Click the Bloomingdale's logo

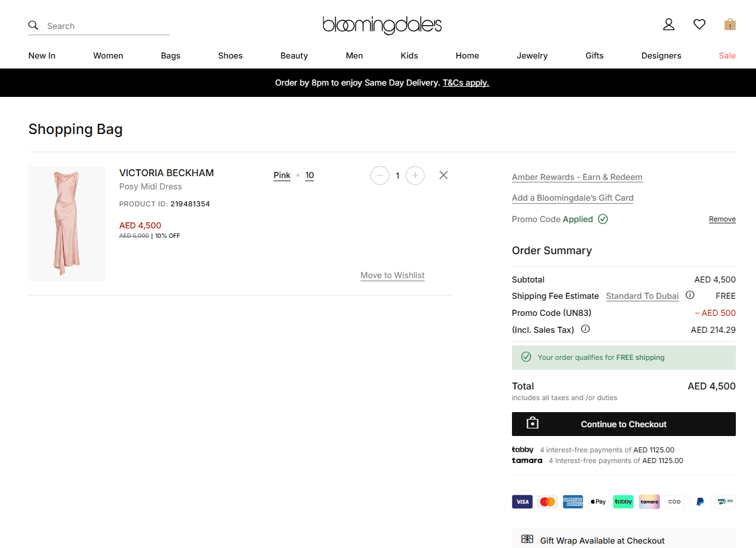(382, 25)
